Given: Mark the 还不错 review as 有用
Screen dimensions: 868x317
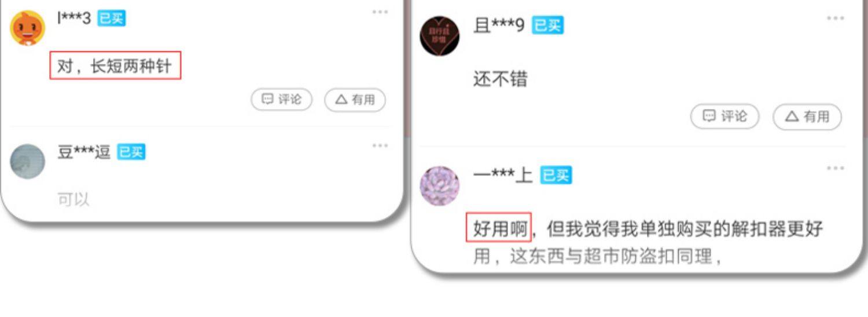Looking at the screenshot, I should point(807,116).
